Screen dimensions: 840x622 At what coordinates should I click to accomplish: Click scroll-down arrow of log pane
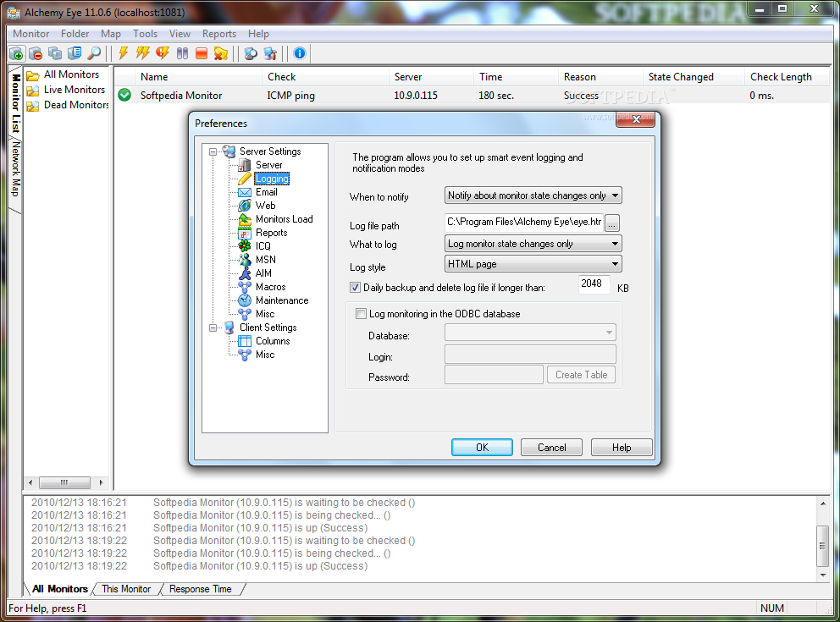823,575
